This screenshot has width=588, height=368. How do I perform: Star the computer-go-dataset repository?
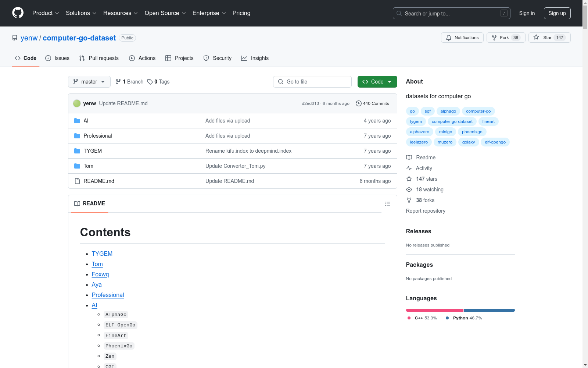coord(549,38)
